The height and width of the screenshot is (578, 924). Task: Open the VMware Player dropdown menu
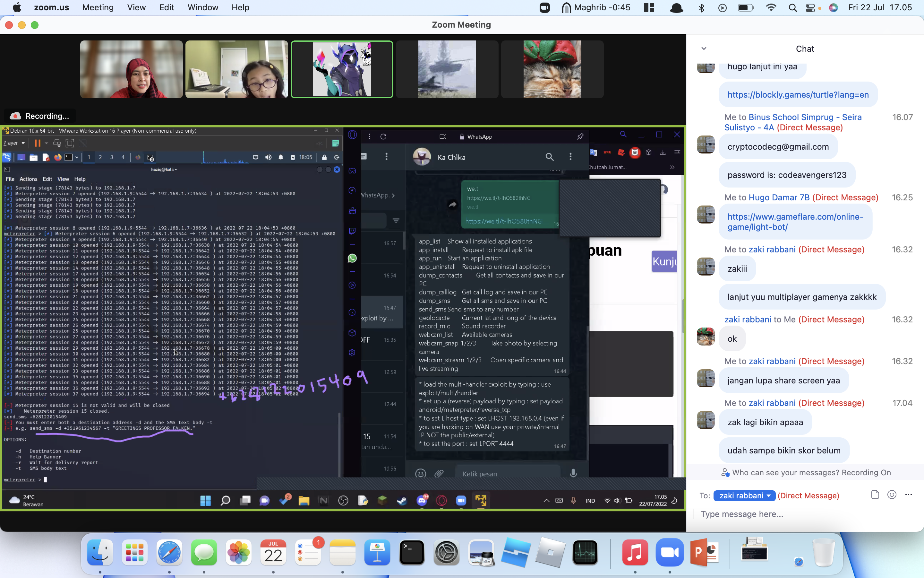click(x=14, y=143)
